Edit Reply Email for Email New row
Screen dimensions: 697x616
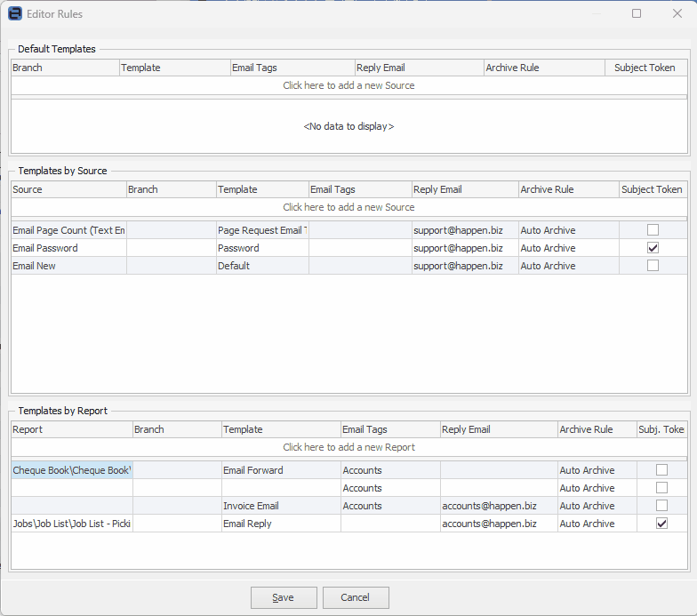(464, 266)
